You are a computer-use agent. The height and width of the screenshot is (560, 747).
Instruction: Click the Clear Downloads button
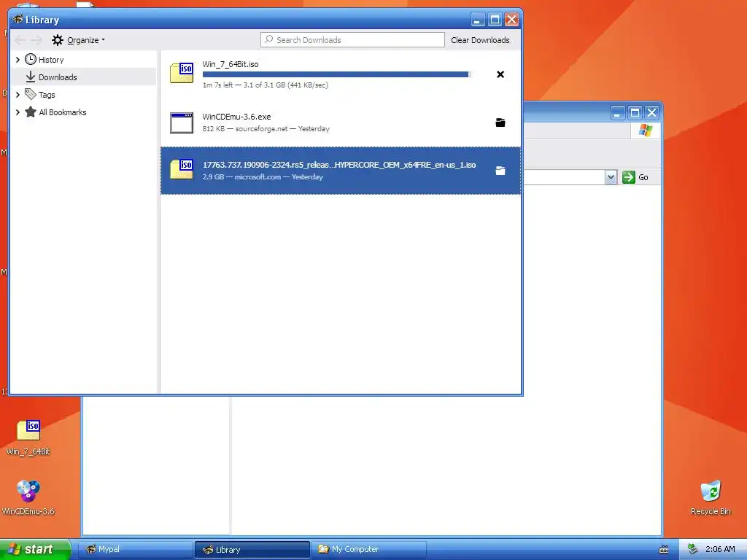point(480,40)
